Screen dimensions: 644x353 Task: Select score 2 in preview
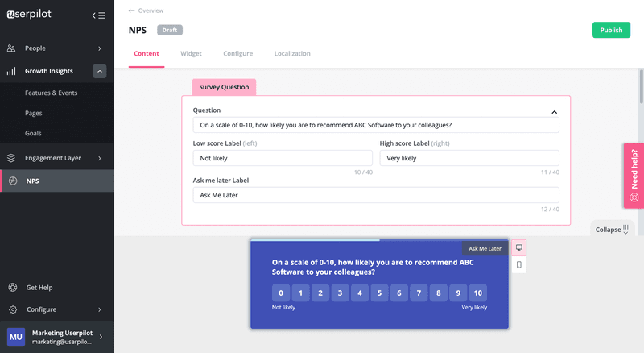[320, 293]
